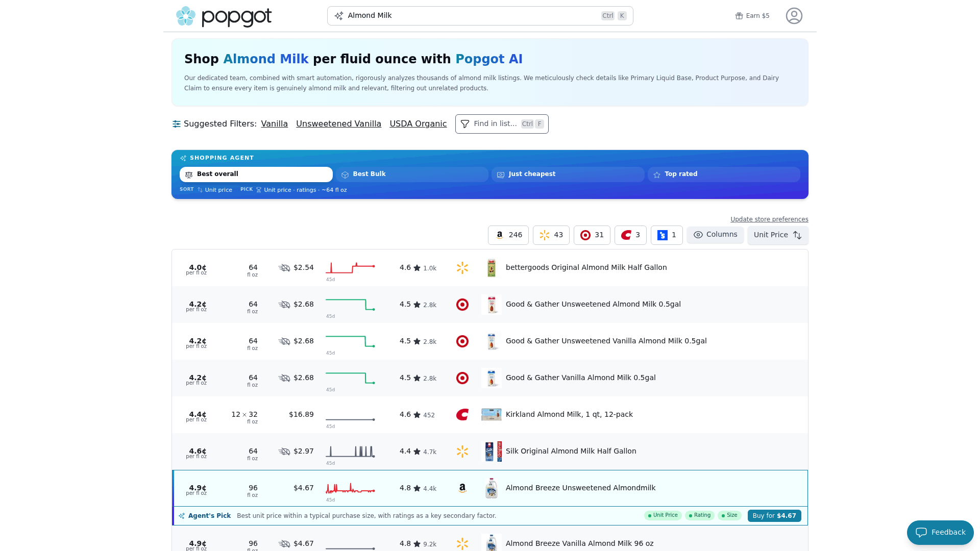Open the Silk Original Almond Milk thumbnail

coord(492,452)
